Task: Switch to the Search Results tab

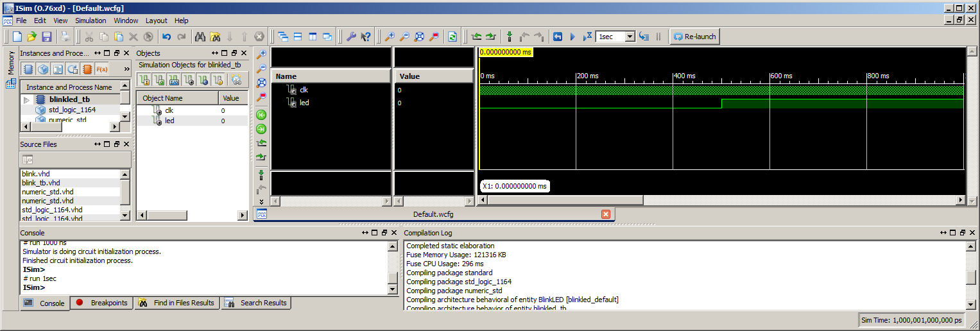Action: pyautogui.click(x=256, y=303)
